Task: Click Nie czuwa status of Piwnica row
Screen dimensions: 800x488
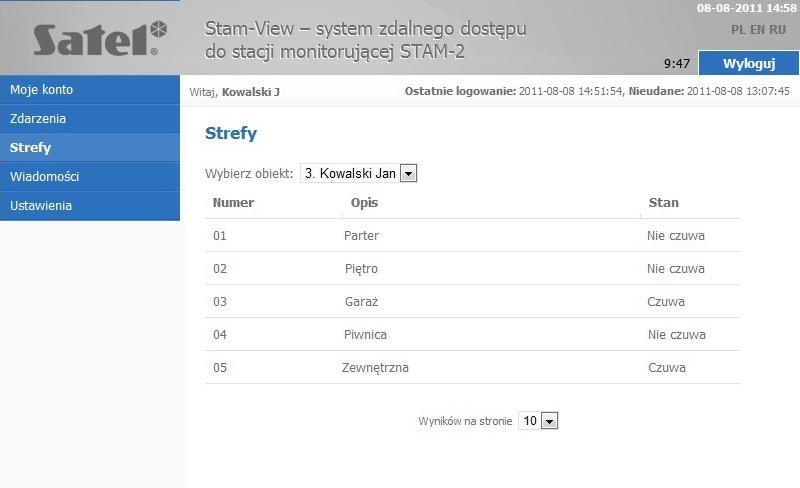Action: coord(677,335)
